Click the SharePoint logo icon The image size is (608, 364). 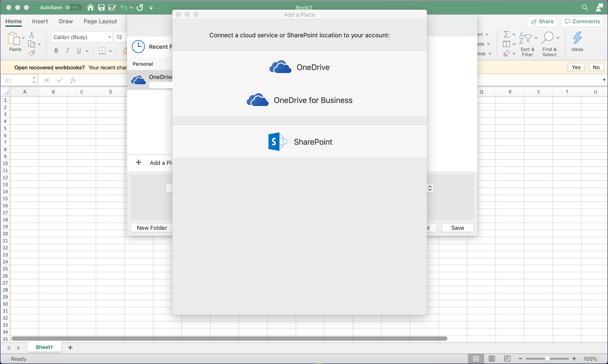tap(277, 142)
